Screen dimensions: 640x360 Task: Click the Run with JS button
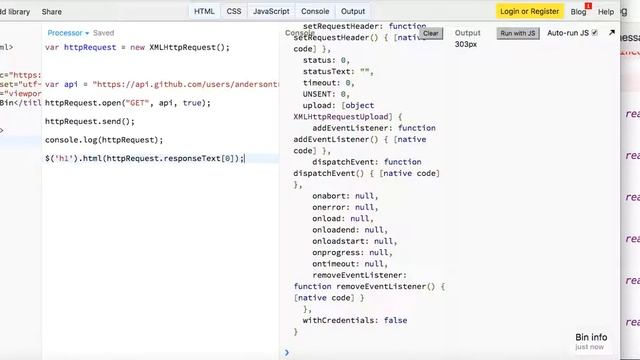pyautogui.click(x=518, y=33)
